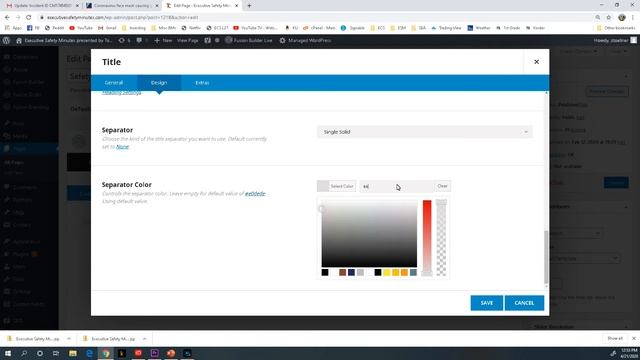This screenshot has width=640, height=360.
Task: Choose the steel blue palette swatch
Action: click(413, 272)
